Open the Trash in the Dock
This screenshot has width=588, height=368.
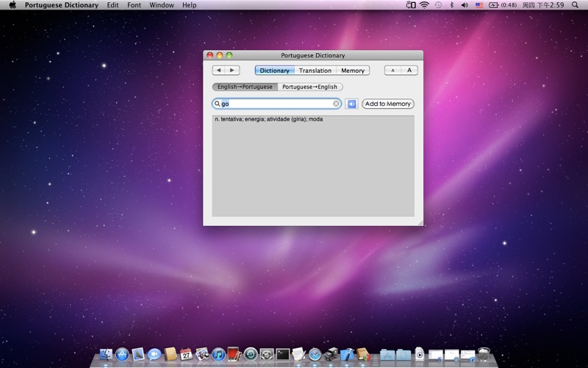click(x=484, y=354)
